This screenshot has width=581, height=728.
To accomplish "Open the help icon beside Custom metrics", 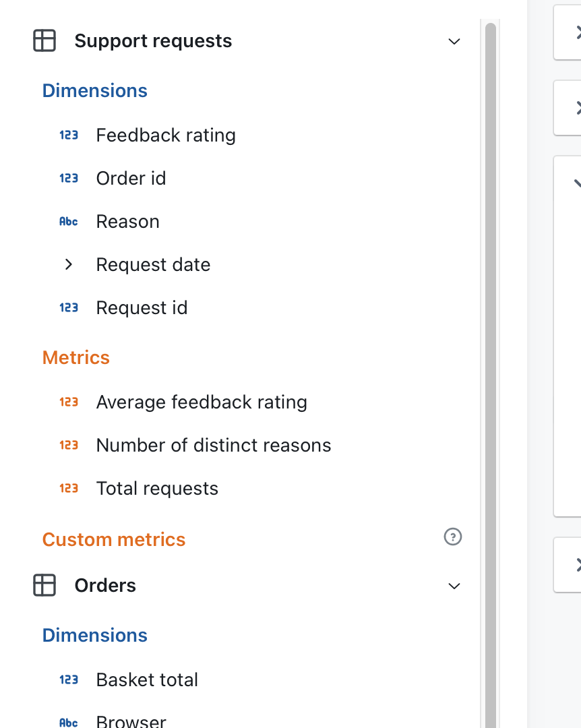I will point(453,537).
